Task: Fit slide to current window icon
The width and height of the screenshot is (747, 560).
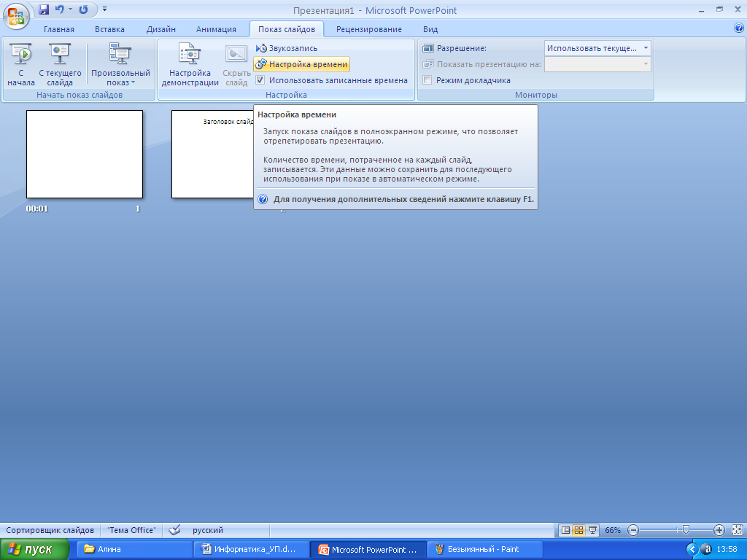Action: pos(737,530)
